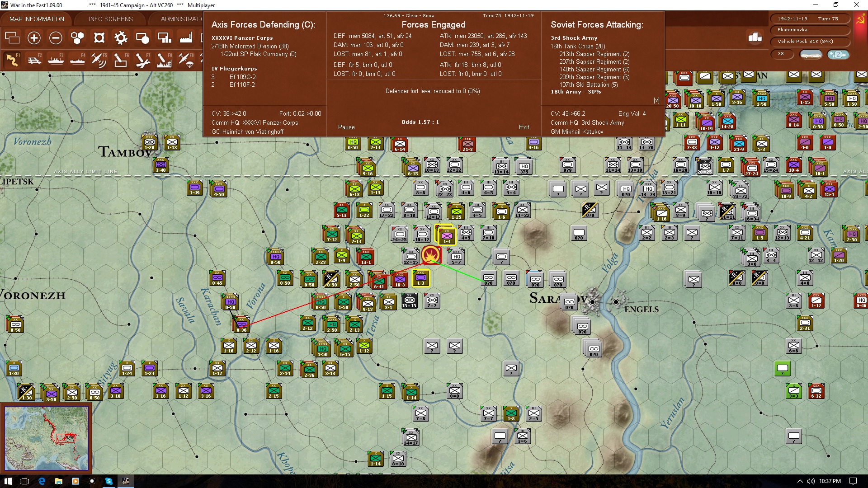Show hidden system tray icons chevron

click(800, 481)
